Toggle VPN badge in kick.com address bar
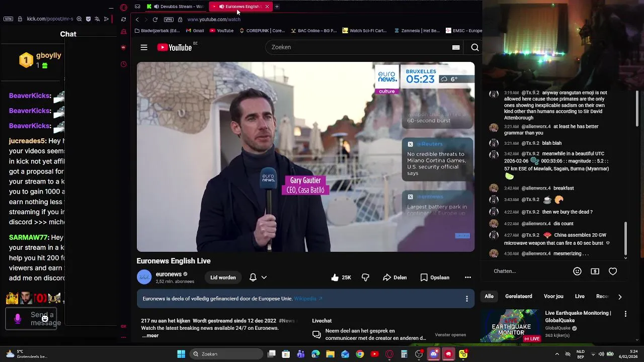Image resolution: width=644 pixels, height=362 pixels. point(8,19)
